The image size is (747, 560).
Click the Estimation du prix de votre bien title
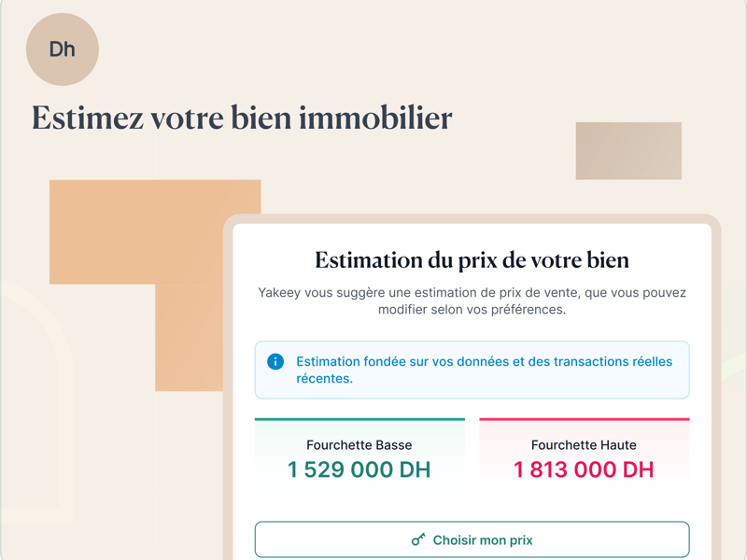472,259
